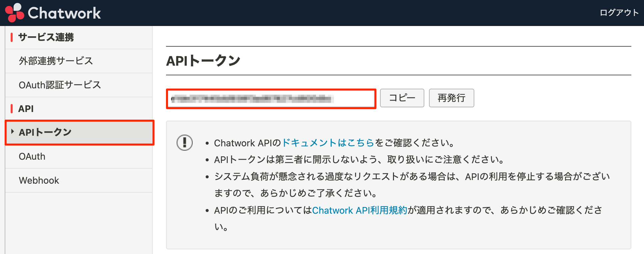Open OAuth認証サービス menu item
This screenshot has height=254, width=644.
click(x=79, y=85)
